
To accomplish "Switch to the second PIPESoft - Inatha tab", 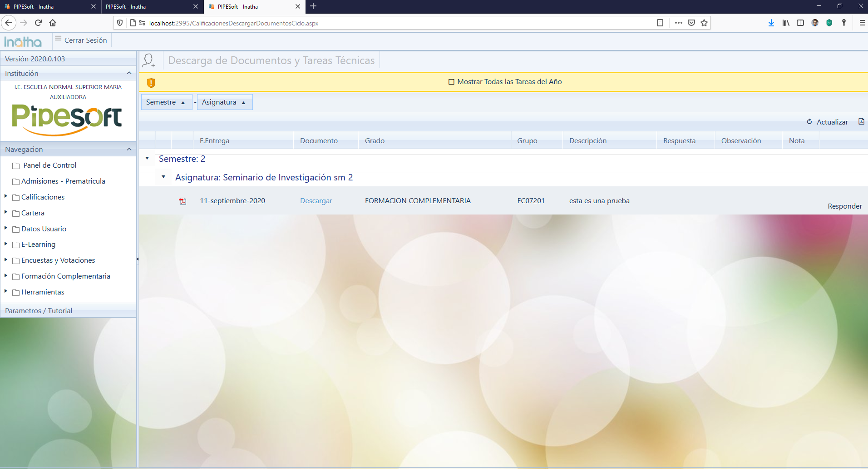I will pyautogui.click(x=152, y=6).
